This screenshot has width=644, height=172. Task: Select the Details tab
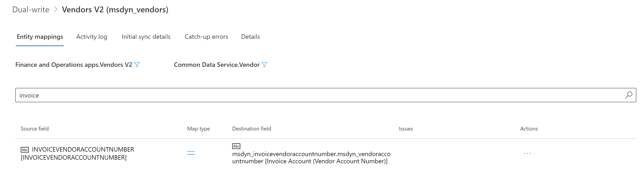(x=250, y=37)
